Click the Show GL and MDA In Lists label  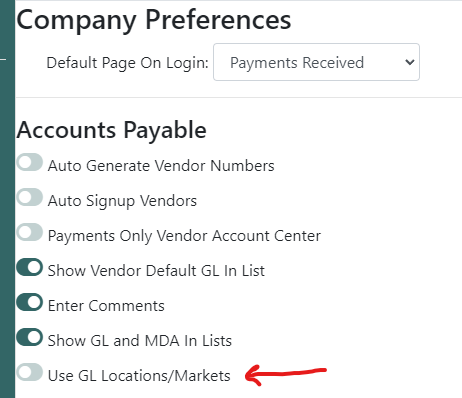click(x=140, y=341)
